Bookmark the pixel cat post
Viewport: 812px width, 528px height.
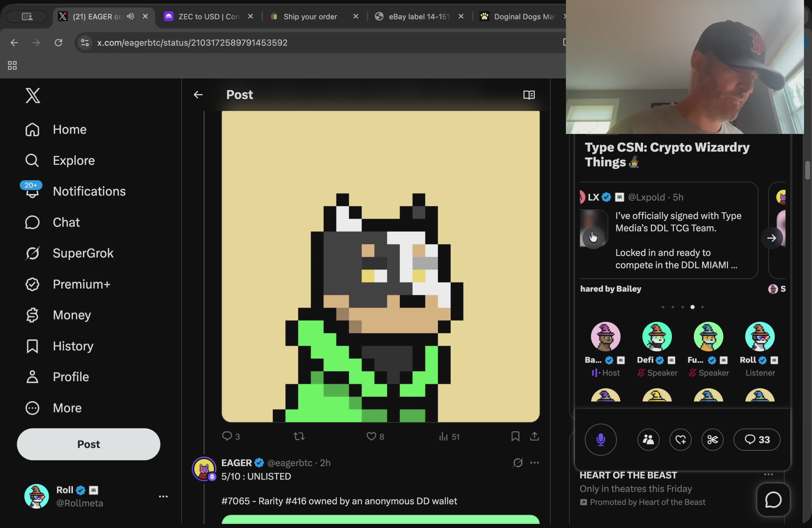(515, 436)
